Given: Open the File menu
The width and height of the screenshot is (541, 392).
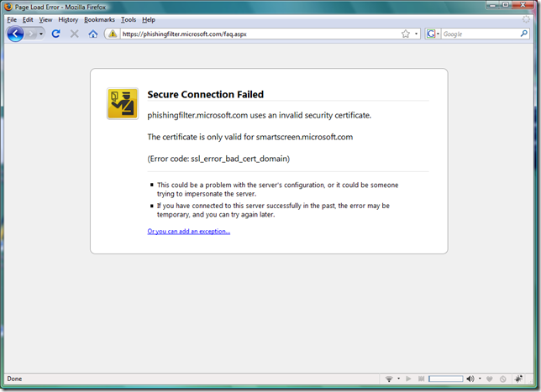Looking at the screenshot, I should [12, 19].
